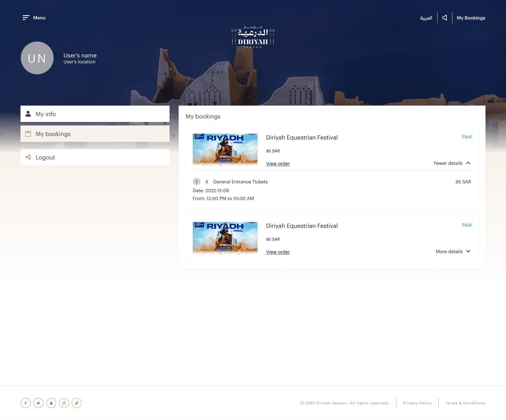The height and width of the screenshot is (420, 506).
Task: Click From: 12:00 PM to 10:00 AM
Action: (x=223, y=198)
